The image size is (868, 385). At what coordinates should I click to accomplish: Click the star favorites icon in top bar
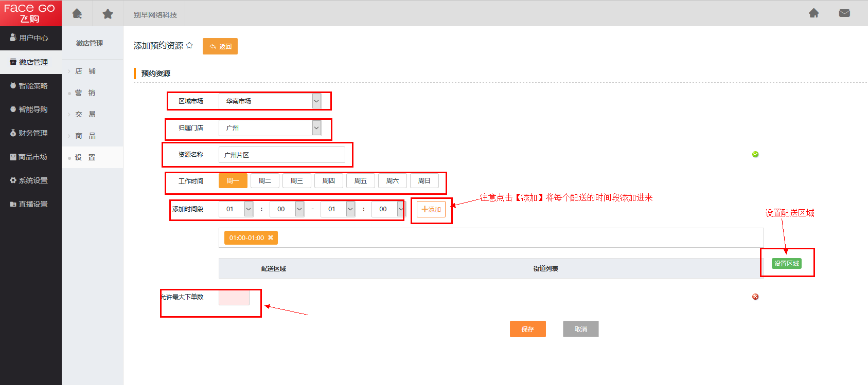point(108,14)
